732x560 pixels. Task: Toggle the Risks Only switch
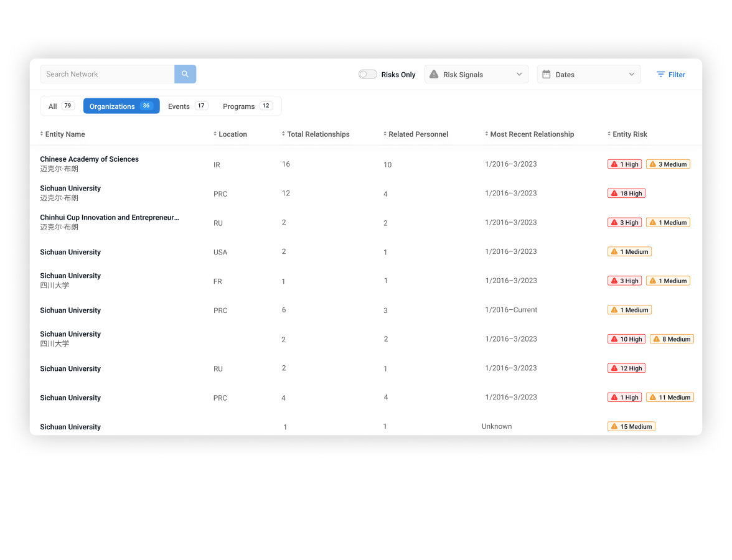(367, 75)
